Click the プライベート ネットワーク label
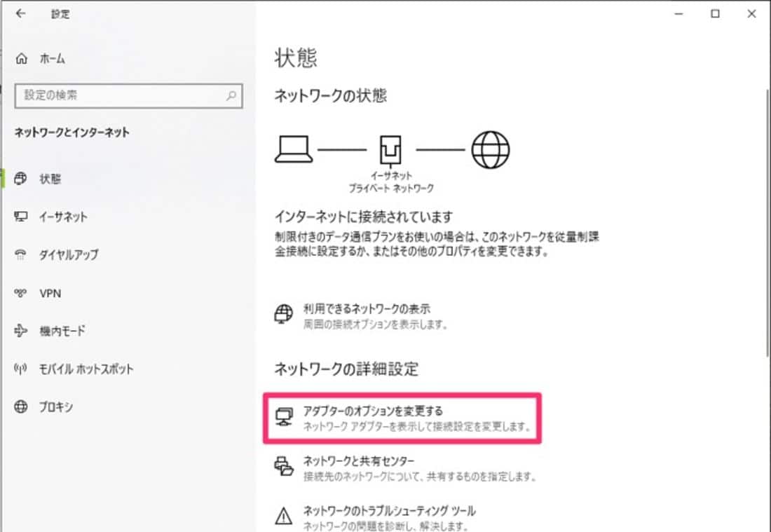 coord(391,189)
